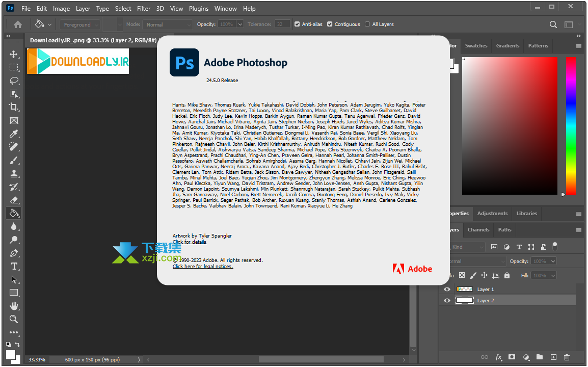Click inside the red color picker field
Viewport: 588px width, 367px height.
(x=510, y=126)
